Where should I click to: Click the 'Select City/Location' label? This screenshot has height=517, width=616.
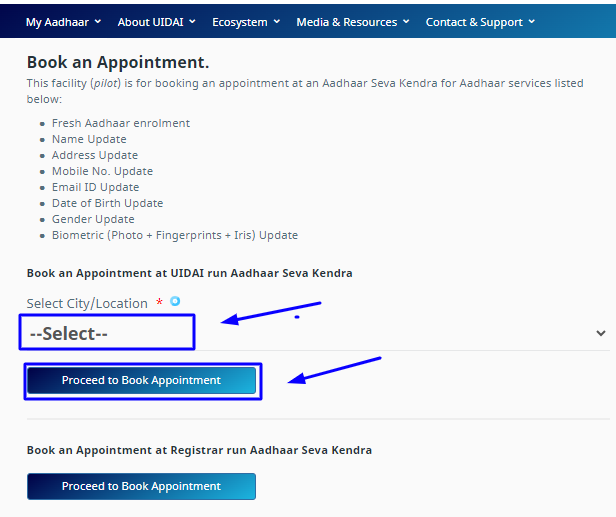[87, 304]
